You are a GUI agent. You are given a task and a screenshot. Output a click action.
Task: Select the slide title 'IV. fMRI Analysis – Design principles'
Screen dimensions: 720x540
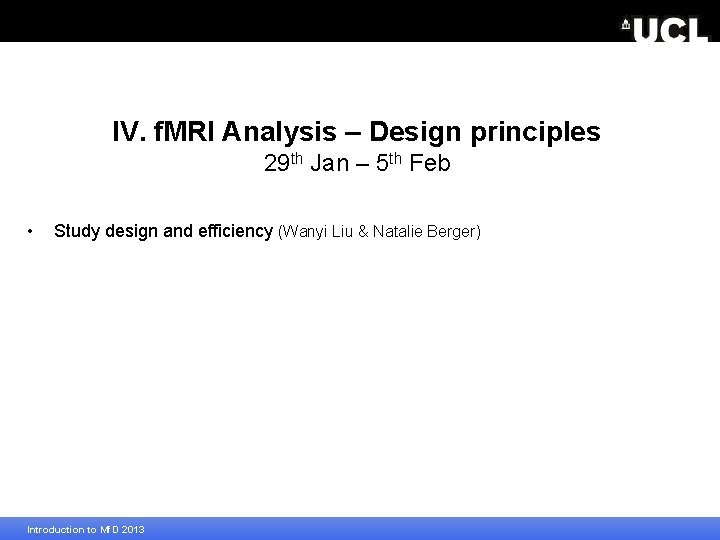pos(356,132)
